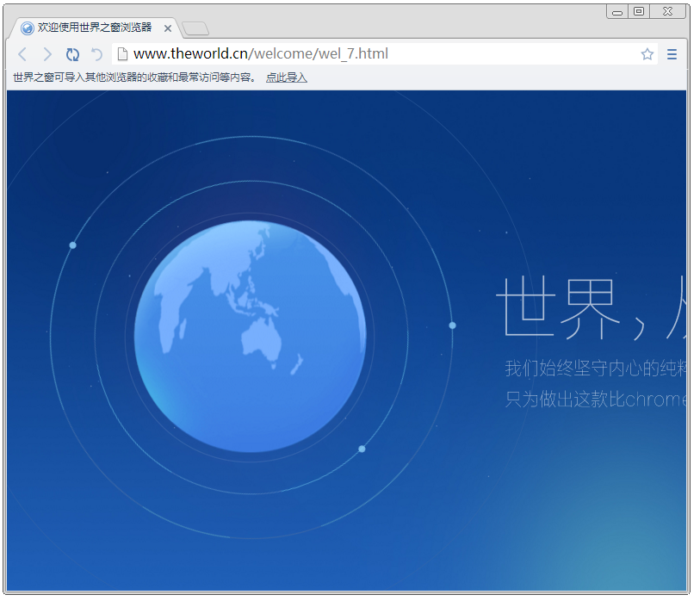The image size is (700, 601).
Task: Maximize the browser window
Action: (x=638, y=11)
